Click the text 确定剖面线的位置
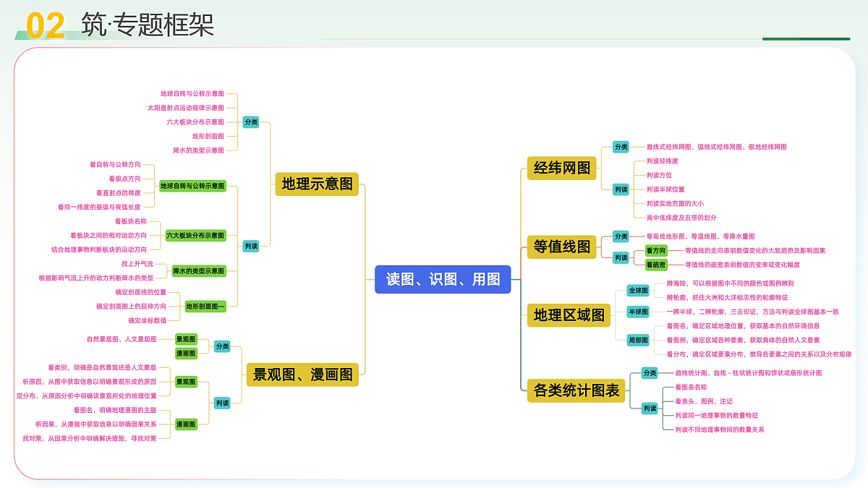868x488 pixels. click(x=141, y=292)
